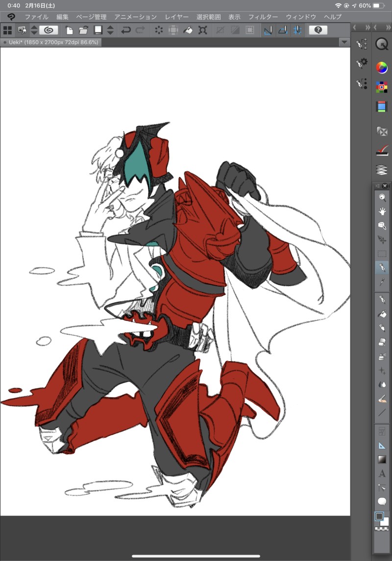The image size is (392, 561).
Task: Click the touch gesture settings icon
Action: 22,30
